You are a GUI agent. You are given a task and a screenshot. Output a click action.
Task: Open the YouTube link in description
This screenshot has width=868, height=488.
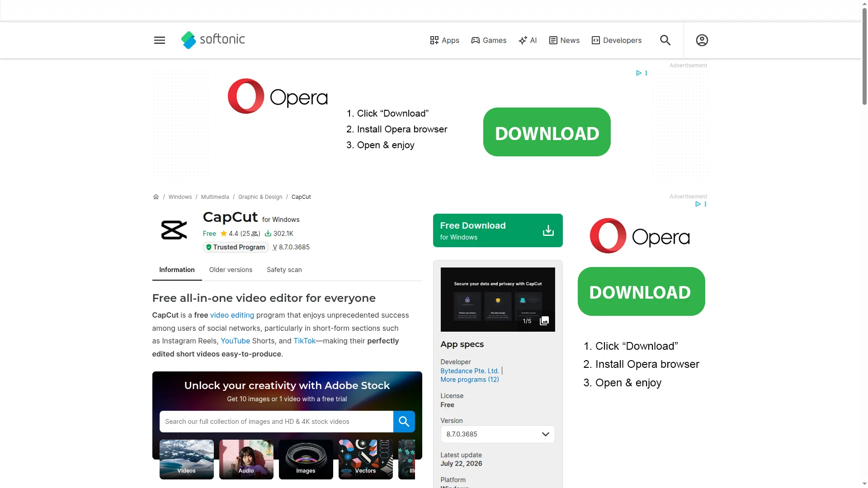(235, 341)
